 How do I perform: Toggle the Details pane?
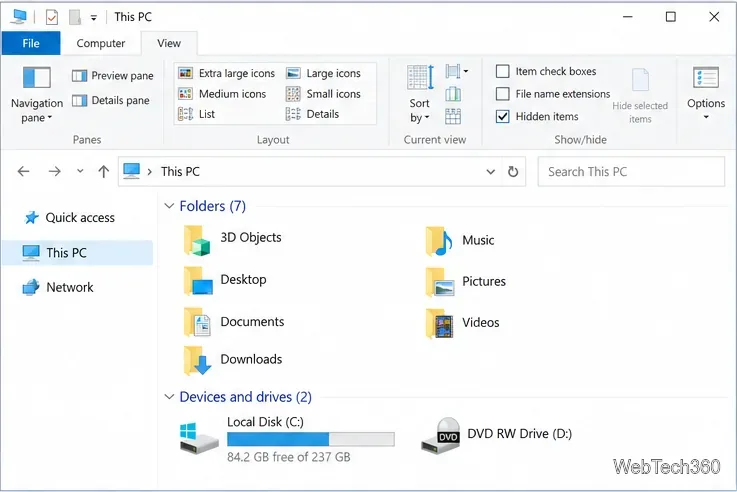pos(111,100)
